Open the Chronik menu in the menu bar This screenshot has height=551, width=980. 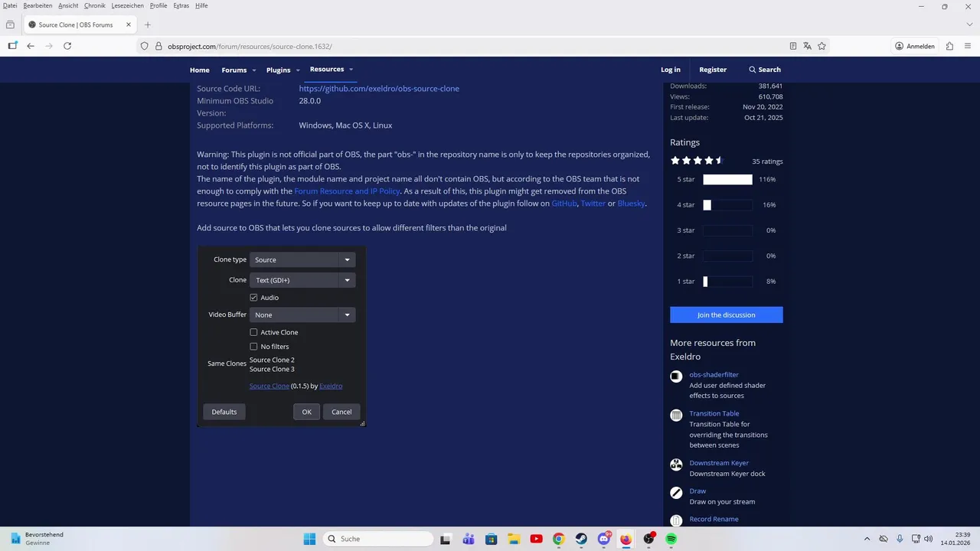pos(95,5)
